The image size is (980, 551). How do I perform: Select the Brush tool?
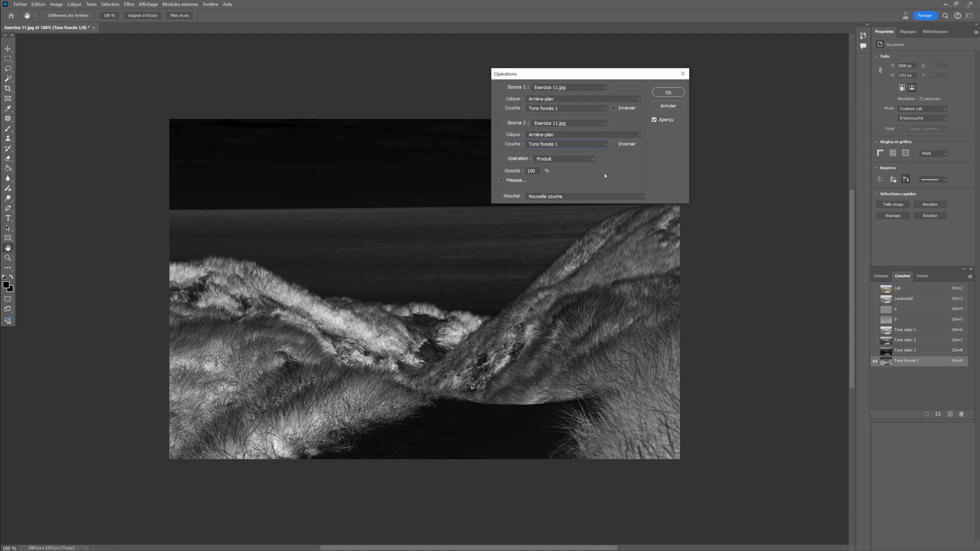[x=8, y=128]
